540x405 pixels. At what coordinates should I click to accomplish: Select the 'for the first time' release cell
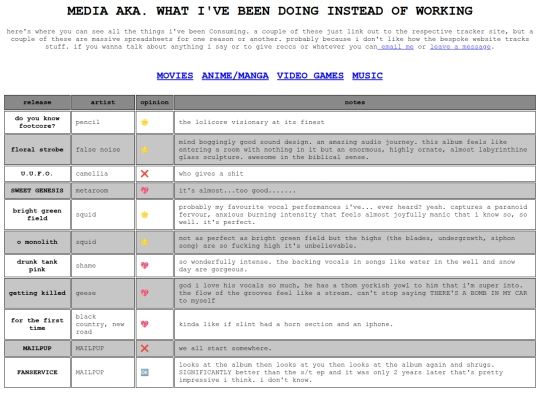[37, 324]
